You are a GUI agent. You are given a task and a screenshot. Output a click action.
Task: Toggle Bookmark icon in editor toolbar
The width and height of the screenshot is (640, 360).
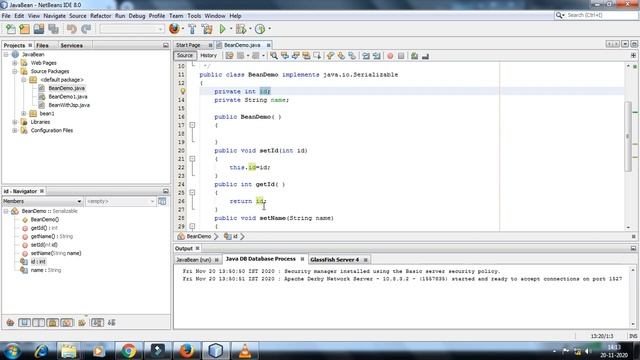click(352, 56)
